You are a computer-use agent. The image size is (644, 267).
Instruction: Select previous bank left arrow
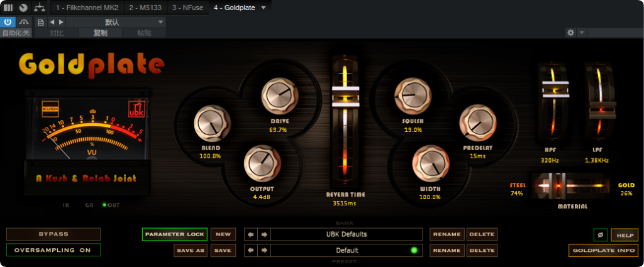click(251, 234)
